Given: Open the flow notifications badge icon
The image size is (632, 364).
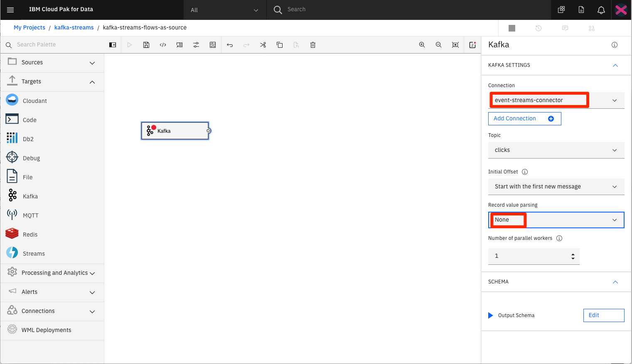Looking at the screenshot, I should coord(472,45).
